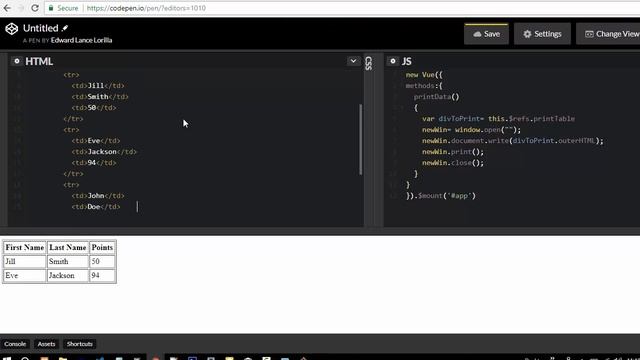The width and height of the screenshot is (640, 360).
Task: Click the 'Points' table header
Action: (102, 247)
